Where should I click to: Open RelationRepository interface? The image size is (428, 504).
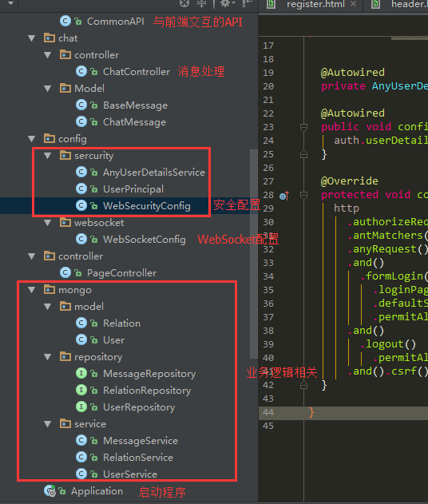click(147, 391)
